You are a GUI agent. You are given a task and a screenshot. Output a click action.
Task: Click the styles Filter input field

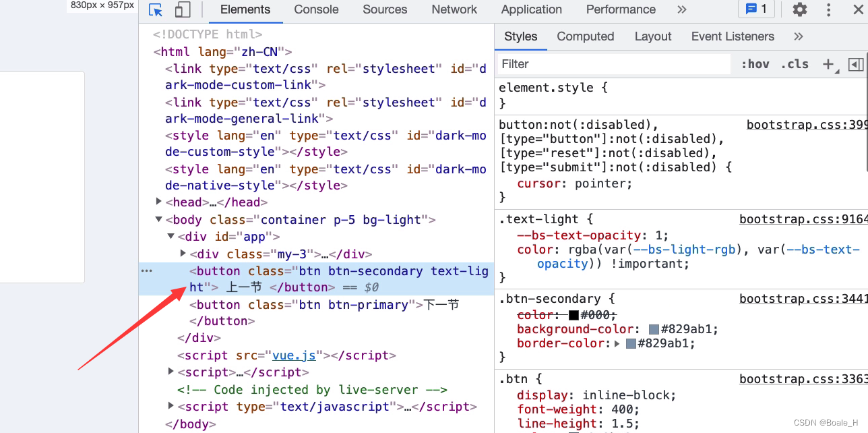tap(614, 64)
